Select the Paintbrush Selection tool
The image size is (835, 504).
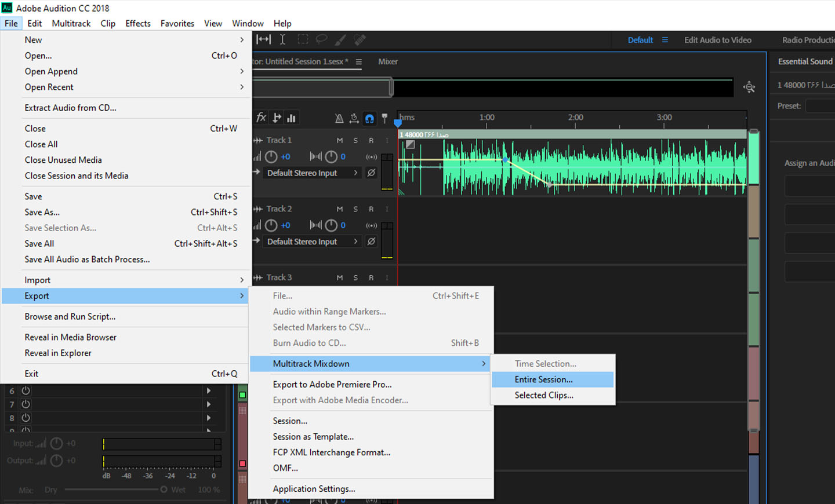point(340,39)
